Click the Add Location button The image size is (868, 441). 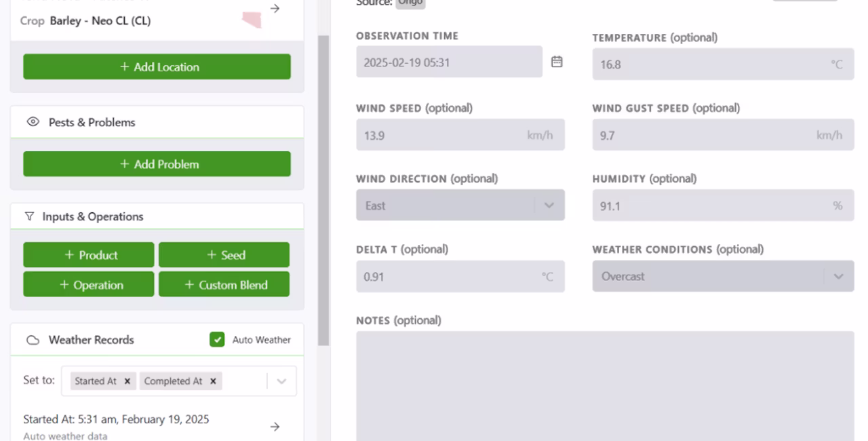pos(157,67)
